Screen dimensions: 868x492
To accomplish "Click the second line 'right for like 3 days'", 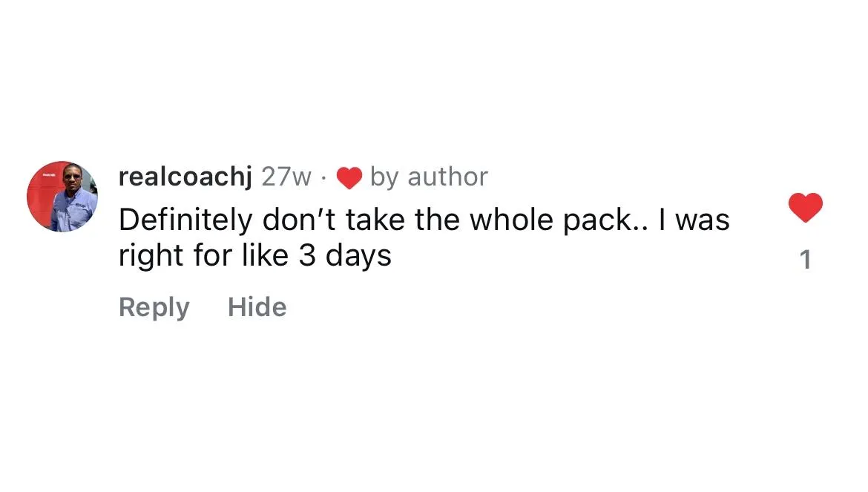I will pyautogui.click(x=255, y=256).
